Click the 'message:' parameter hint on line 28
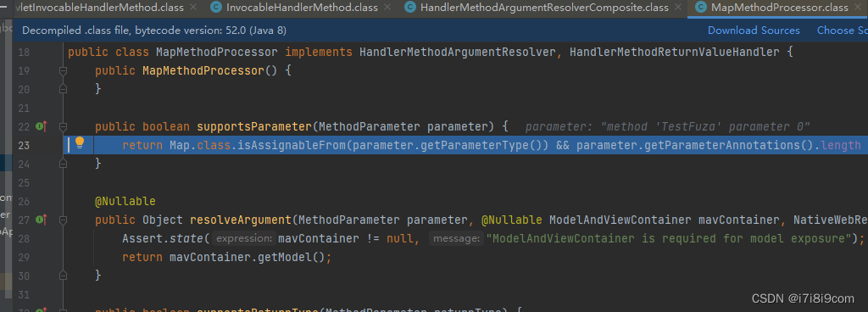868x312 pixels. (456, 238)
